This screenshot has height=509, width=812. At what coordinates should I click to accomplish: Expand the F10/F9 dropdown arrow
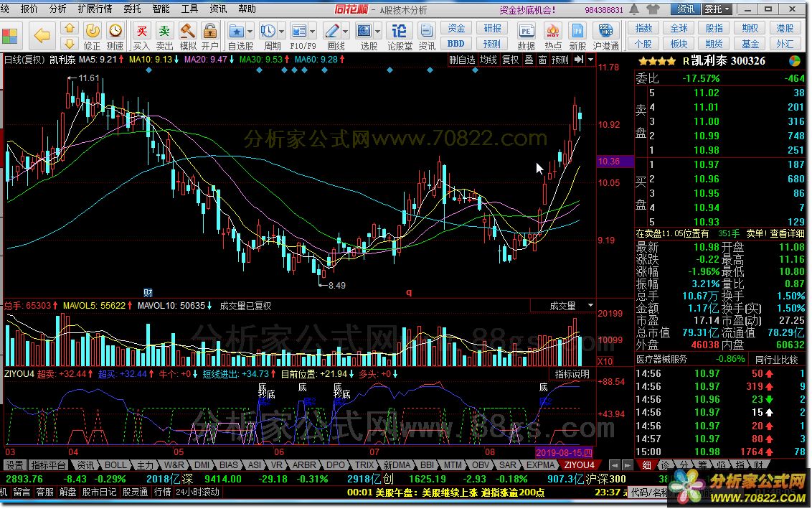click(x=312, y=32)
